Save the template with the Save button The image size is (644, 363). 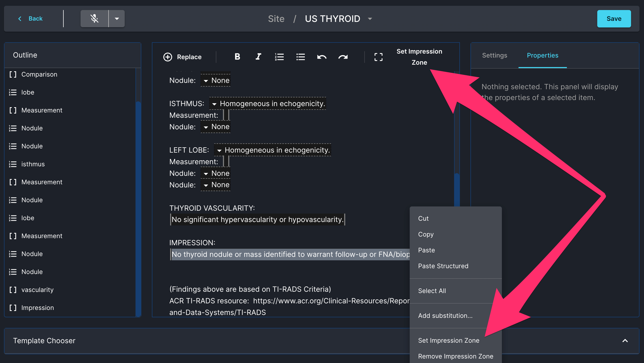click(614, 19)
